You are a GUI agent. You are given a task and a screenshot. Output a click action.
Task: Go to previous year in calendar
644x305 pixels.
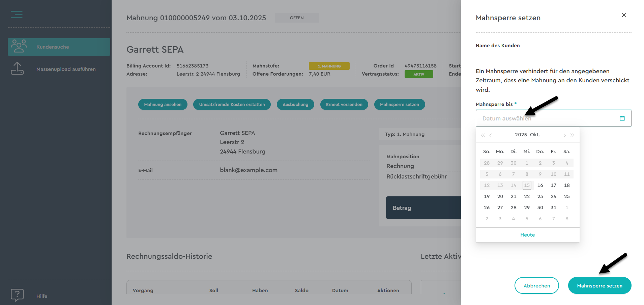click(483, 135)
